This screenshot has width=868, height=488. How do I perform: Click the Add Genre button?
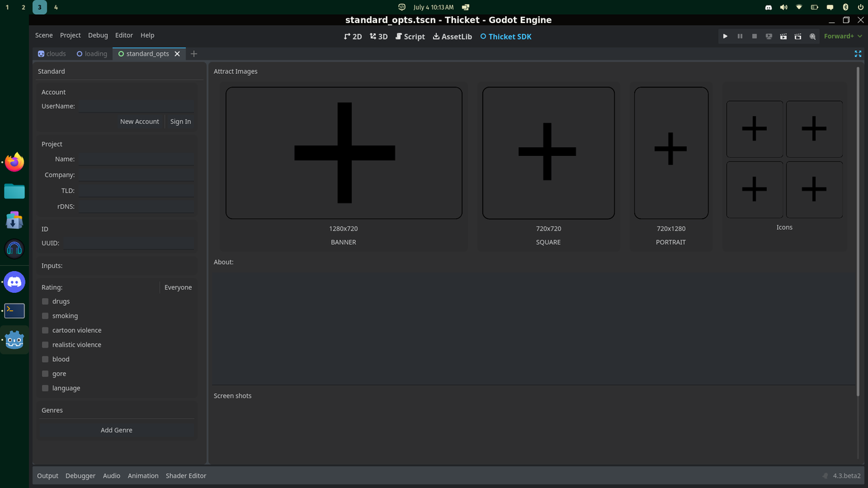pos(117,430)
